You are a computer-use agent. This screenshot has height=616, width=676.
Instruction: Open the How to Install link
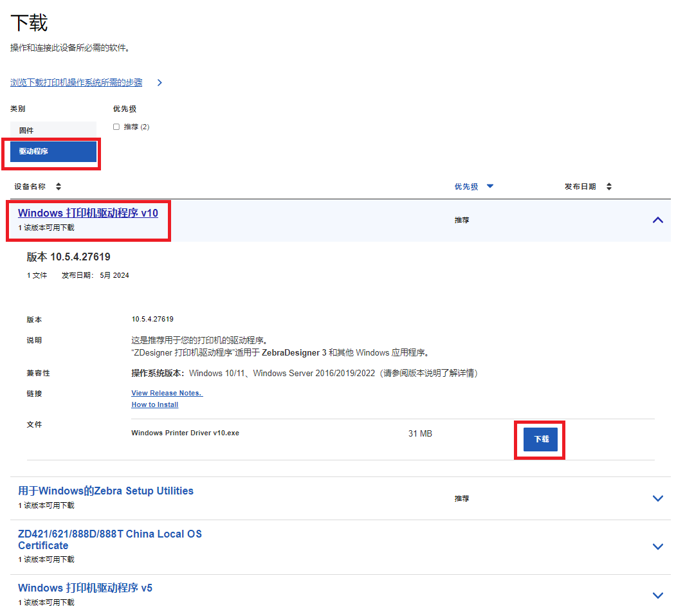point(154,404)
